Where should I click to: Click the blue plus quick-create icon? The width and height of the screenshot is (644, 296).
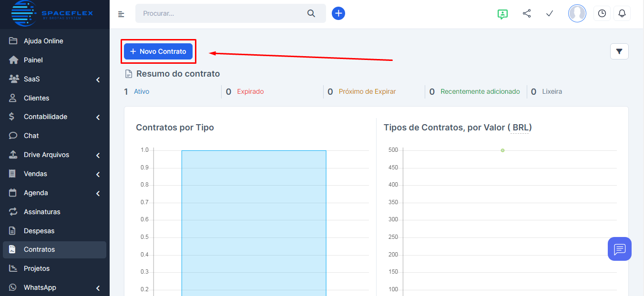click(338, 13)
